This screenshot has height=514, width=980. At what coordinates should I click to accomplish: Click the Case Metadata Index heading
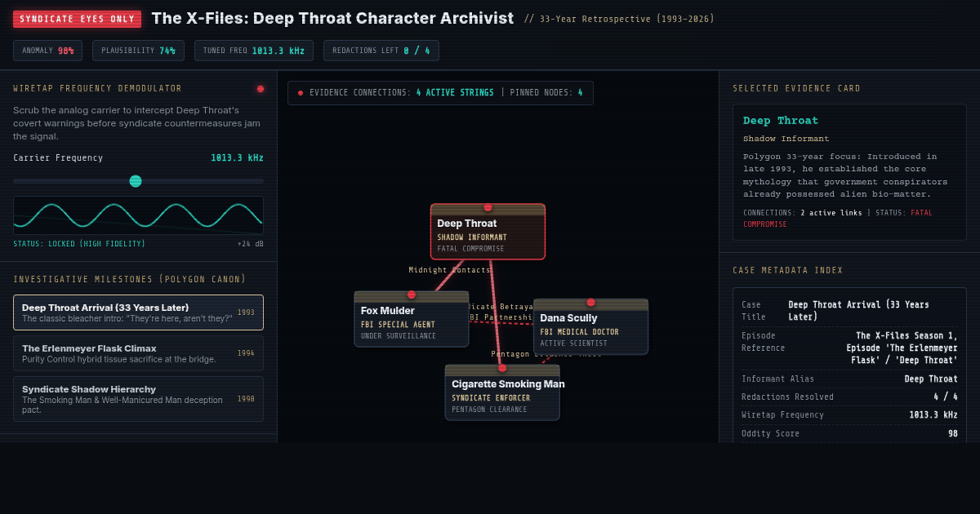click(788, 271)
